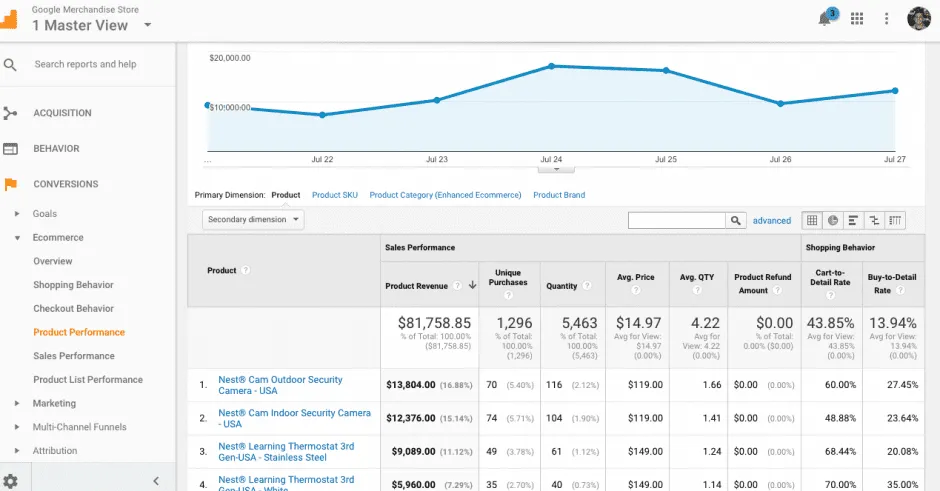The width and height of the screenshot is (940, 491).
Task: Click the Avg. Price help icon
Action: [x=635, y=290]
